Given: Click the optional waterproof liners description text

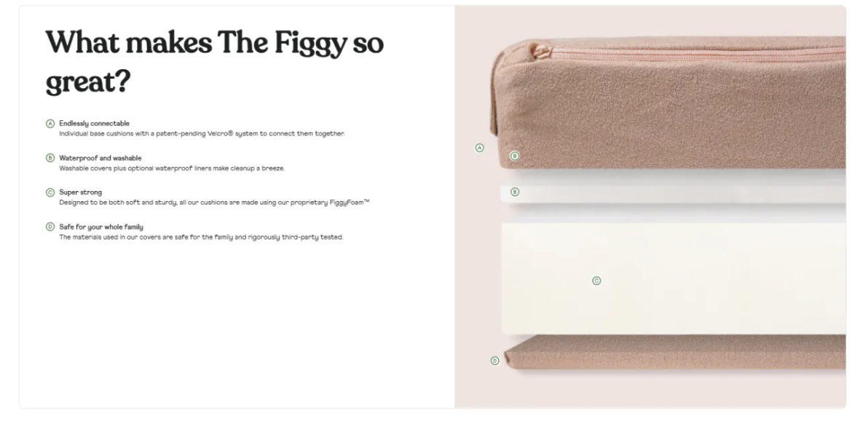Looking at the screenshot, I should pos(172,168).
